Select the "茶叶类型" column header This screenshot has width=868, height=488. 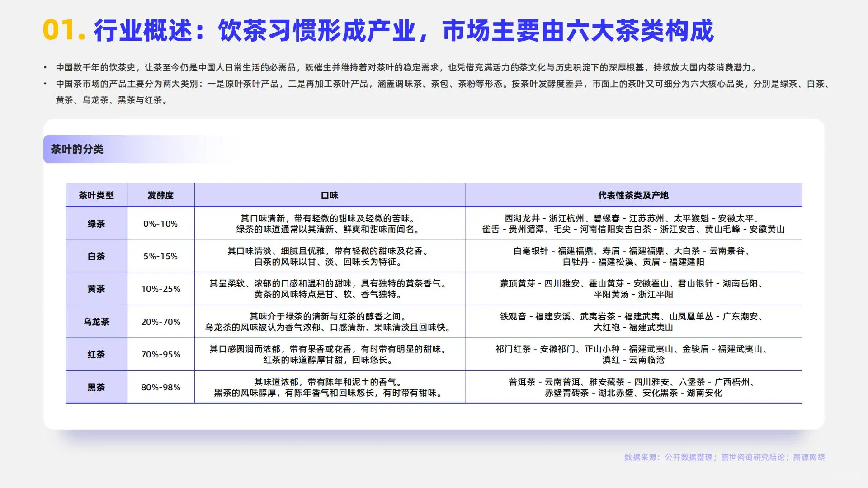pyautogui.click(x=96, y=196)
